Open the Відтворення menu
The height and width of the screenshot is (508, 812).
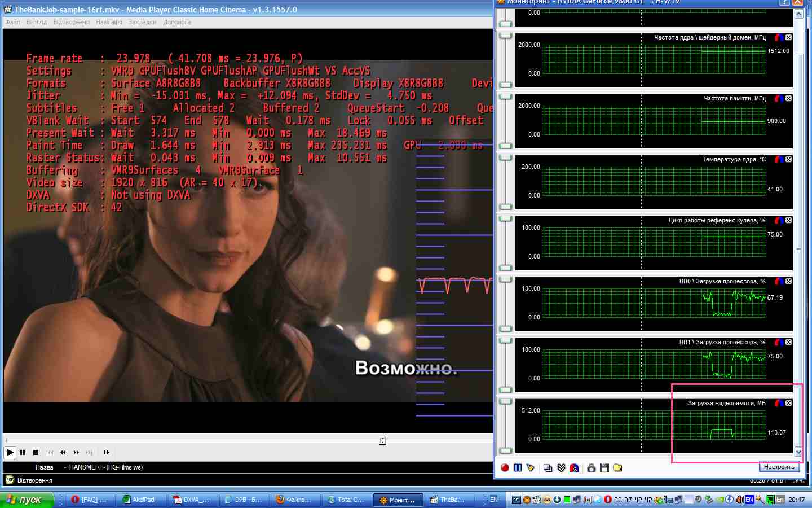click(72, 22)
